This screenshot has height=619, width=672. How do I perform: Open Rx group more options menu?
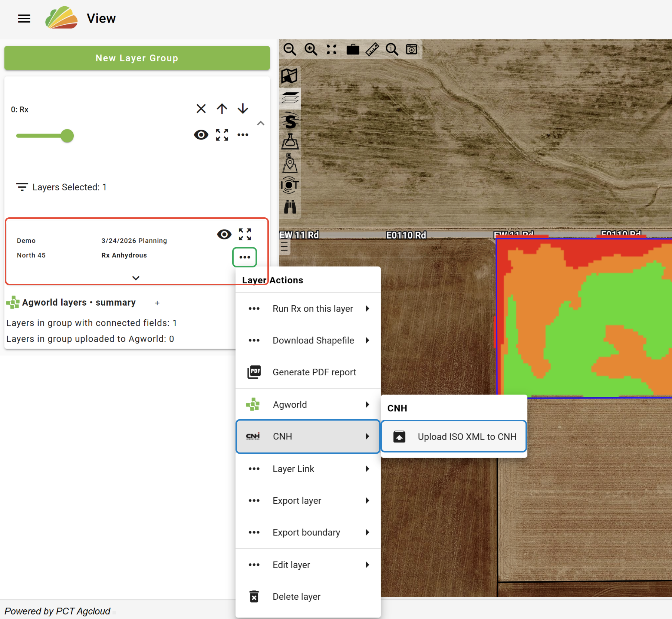[243, 135]
